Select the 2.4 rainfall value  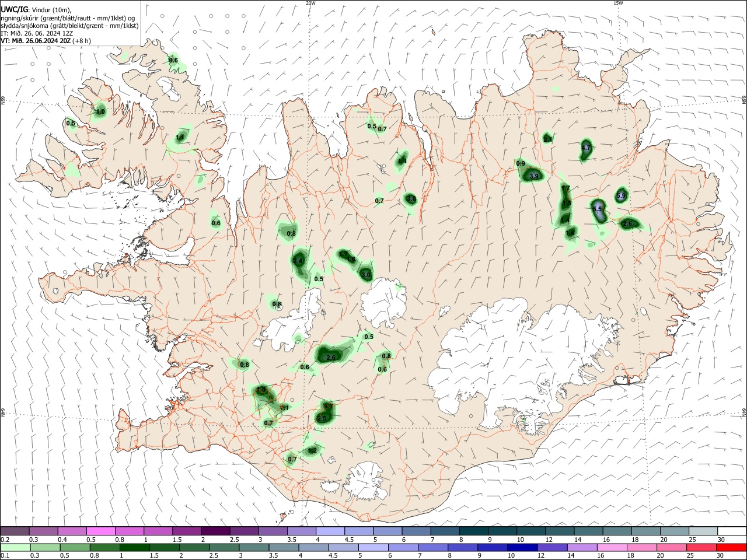[x=298, y=261]
